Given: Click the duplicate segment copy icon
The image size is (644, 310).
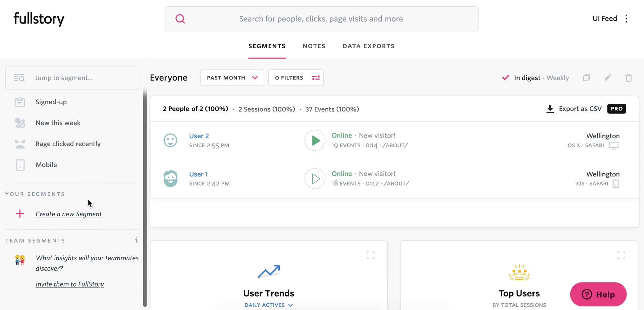Looking at the screenshot, I should coord(586,78).
